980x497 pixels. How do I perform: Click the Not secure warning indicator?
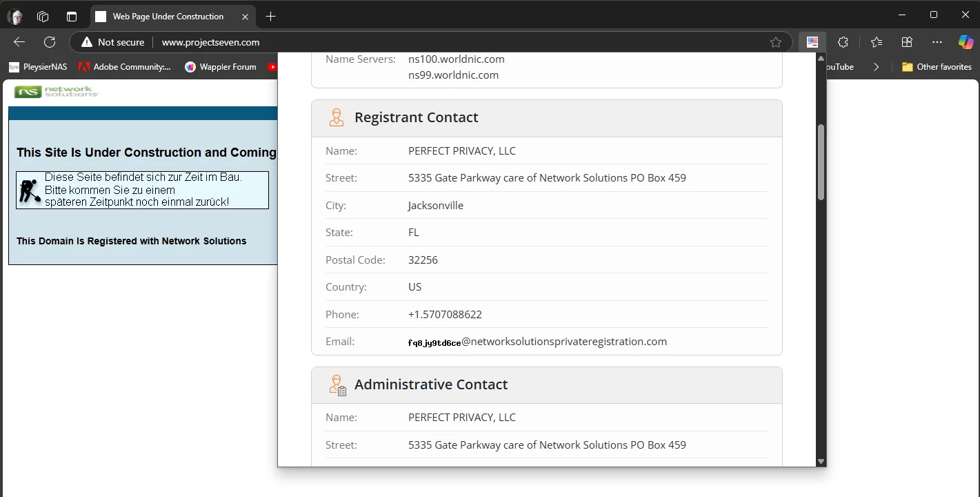113,42
